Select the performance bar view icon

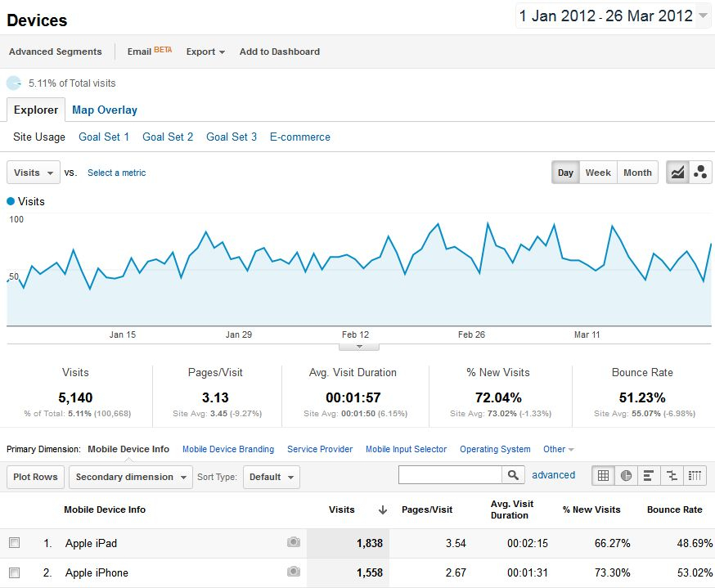[649, 475]
